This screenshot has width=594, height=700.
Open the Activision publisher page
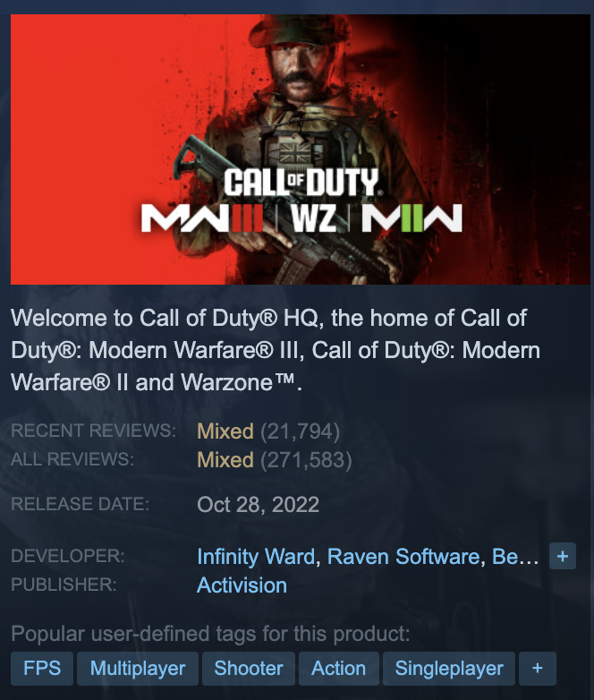pyautogui.click(x=242, y=585)
